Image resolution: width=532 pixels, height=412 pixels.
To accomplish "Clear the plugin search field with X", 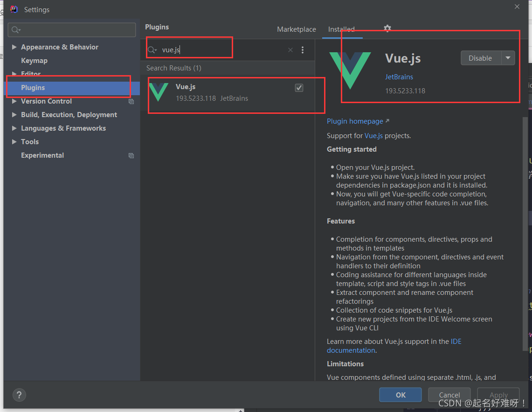I will (290, 50).
